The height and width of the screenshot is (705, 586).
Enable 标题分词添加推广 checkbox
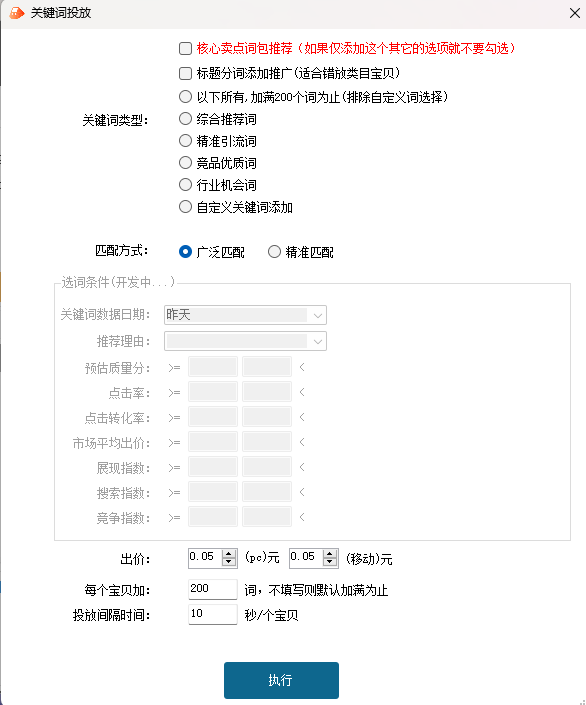(x=185, y=73)
